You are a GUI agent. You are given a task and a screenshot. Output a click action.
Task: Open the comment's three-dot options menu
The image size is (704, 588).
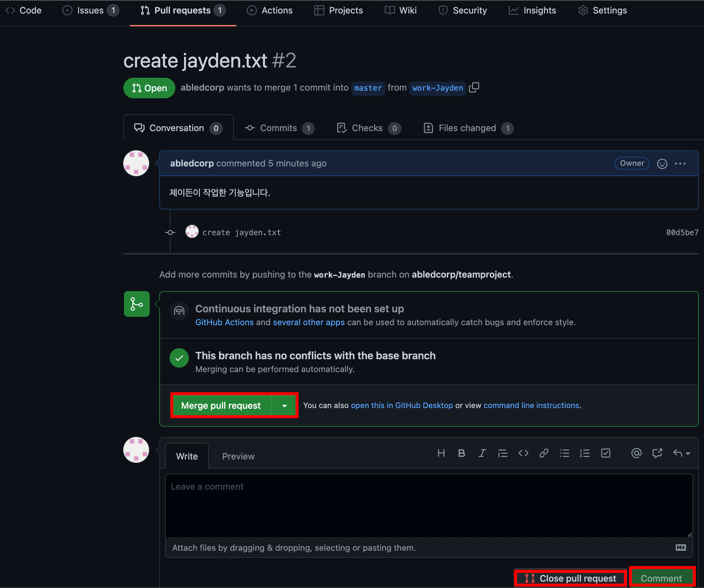click(x=680, y=164)
